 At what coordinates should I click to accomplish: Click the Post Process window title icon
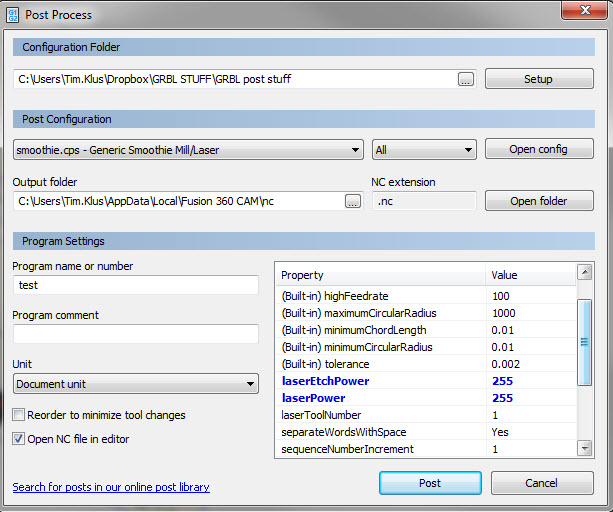pos(14,15)
